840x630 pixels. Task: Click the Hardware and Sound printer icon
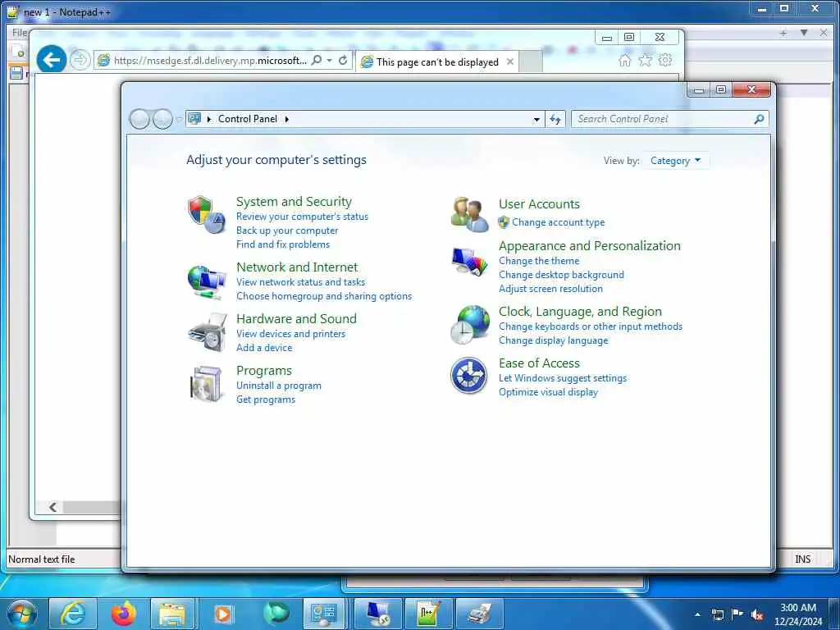point(208,333)
